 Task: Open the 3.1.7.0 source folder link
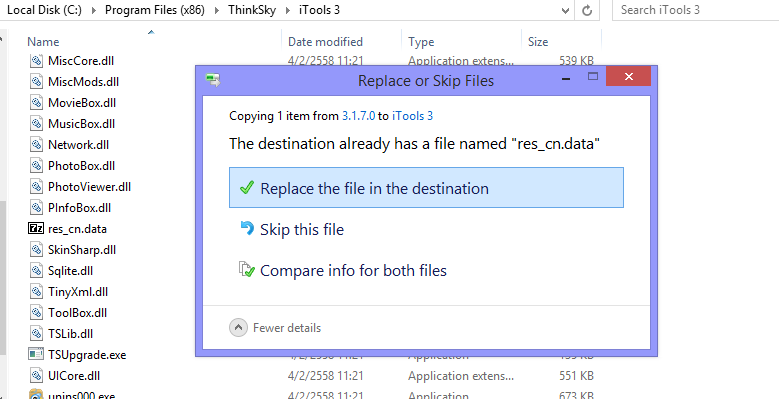point(358,116)
